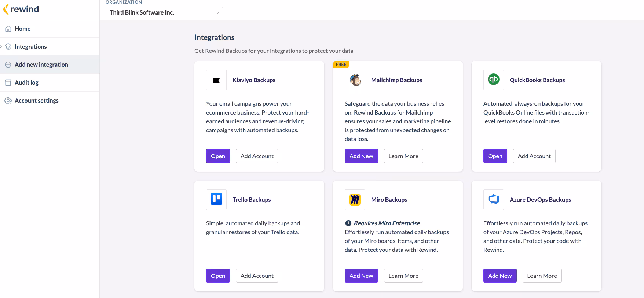The width and height of the screenshot is (644, 298).
Task: Go to Home in the sidebar
Action: (x=22, y=29)
